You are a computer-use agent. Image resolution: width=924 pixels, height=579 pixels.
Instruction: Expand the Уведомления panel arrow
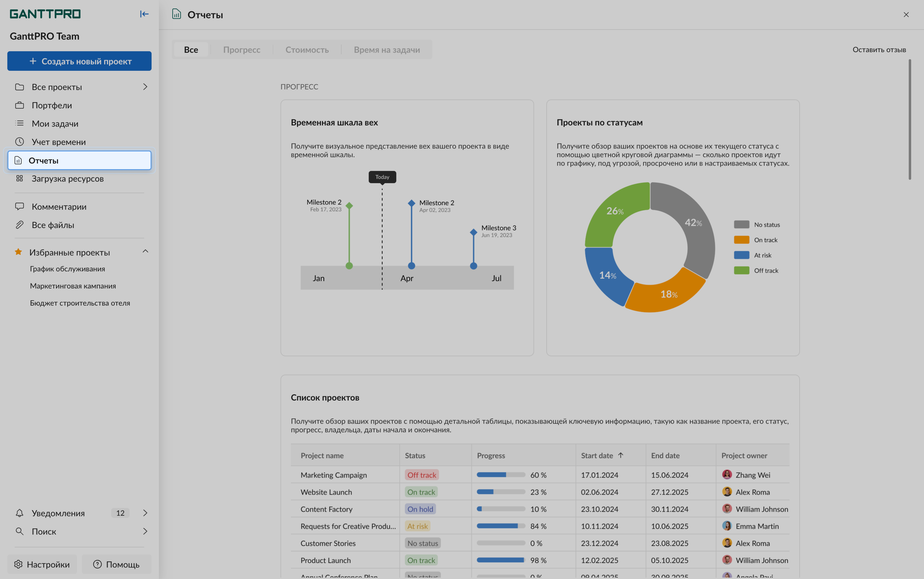tap(145, 513)
